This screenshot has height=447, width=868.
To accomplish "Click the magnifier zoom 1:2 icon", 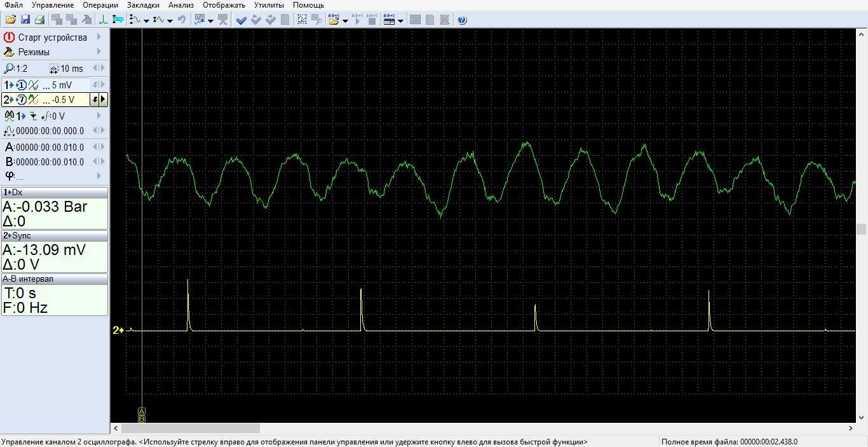I will pos(9,69).
